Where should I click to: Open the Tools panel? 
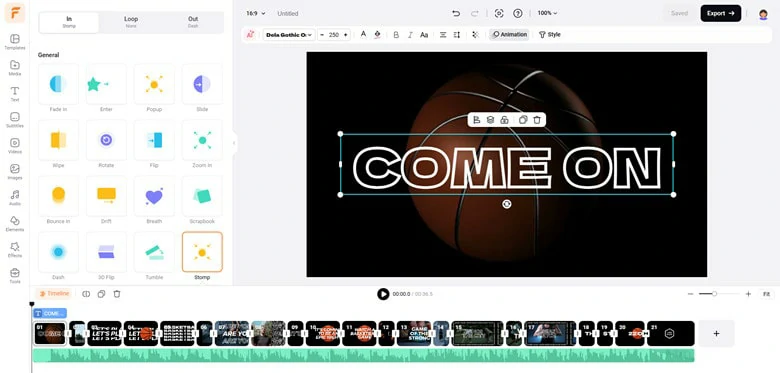[14, 276]
